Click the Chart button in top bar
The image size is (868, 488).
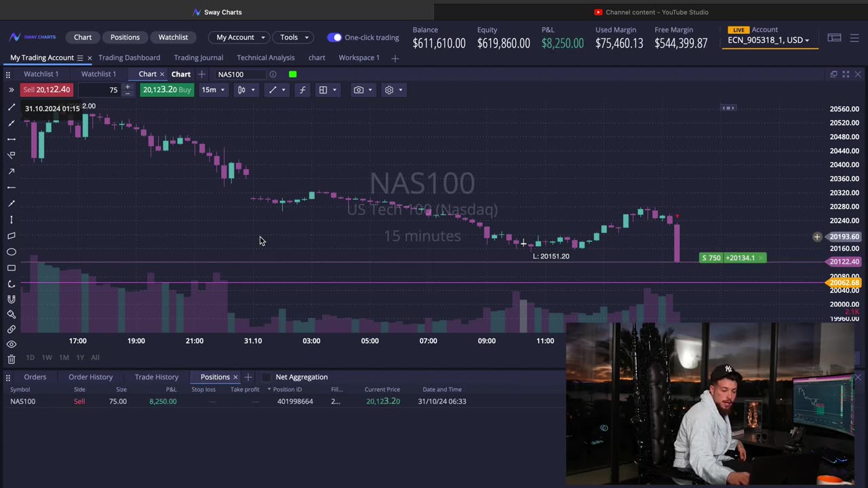(x=83, y=37)
